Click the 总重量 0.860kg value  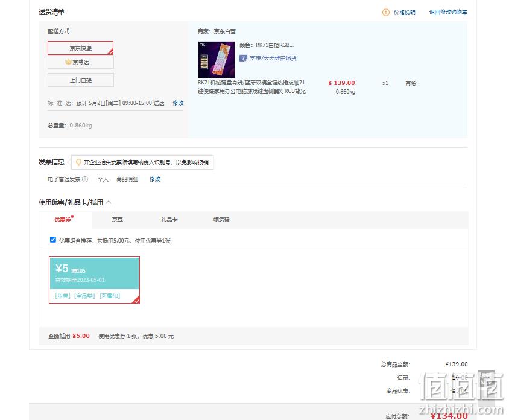(80, 126)
